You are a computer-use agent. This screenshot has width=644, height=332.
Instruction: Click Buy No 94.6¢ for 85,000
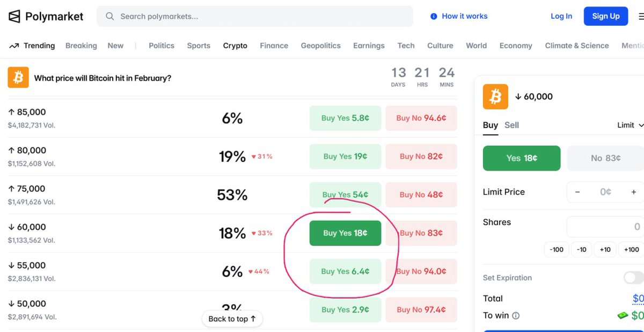[x=421, y=118]
